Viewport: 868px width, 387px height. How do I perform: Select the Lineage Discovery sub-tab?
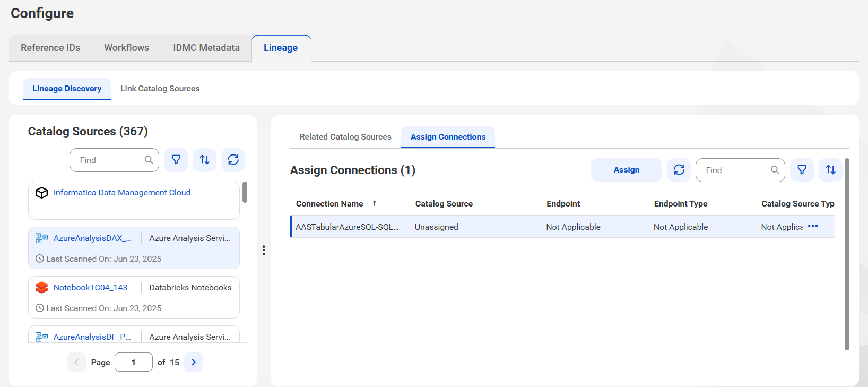point(67,89)
